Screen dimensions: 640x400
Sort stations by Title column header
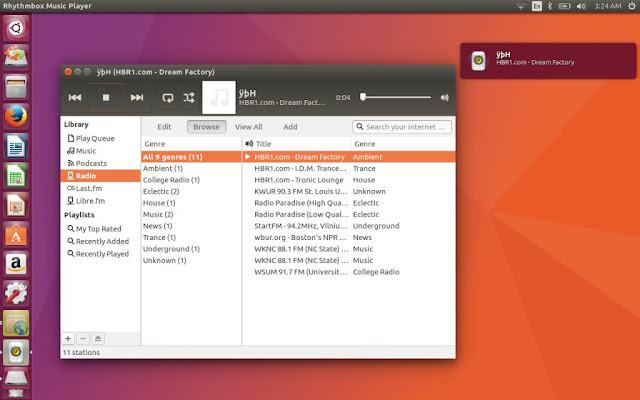[x=302, y=144]
